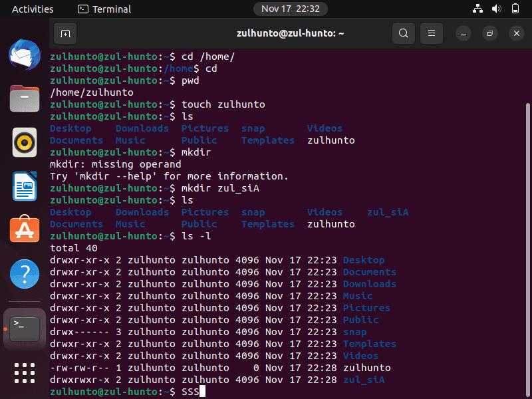This screenshot has height=399, width=532.
Task: Click Videos in the ls -l listing
Action: 360,356
